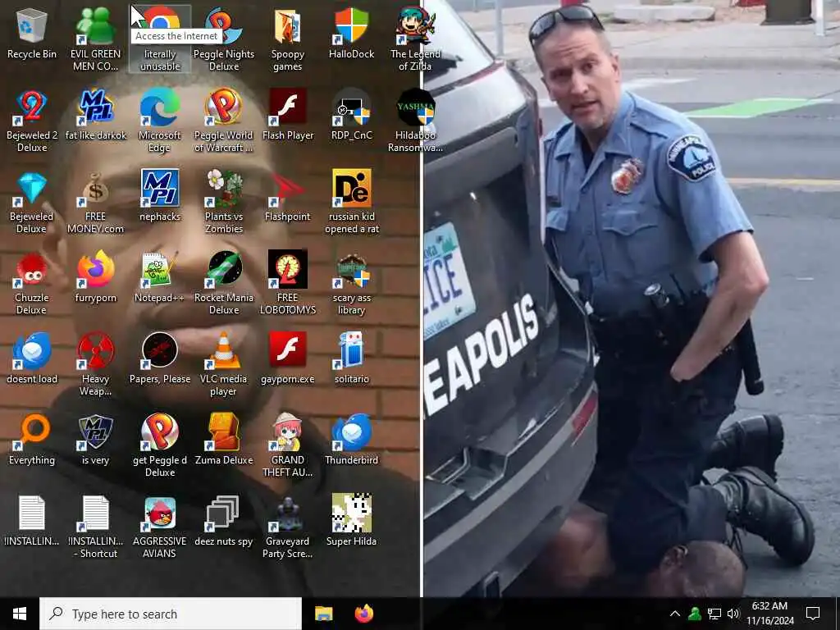
Task: Open the volume speaker tray icon
Action: click(733, 614)
